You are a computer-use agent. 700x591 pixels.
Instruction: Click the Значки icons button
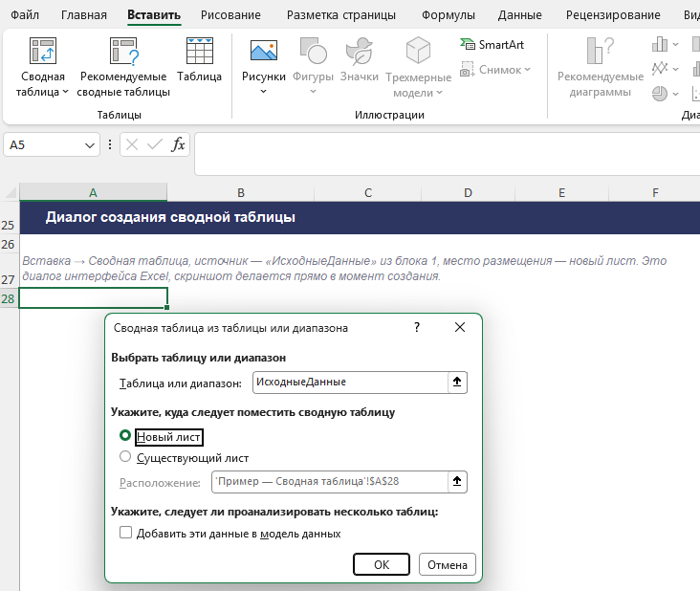click(x=360, y=51)
